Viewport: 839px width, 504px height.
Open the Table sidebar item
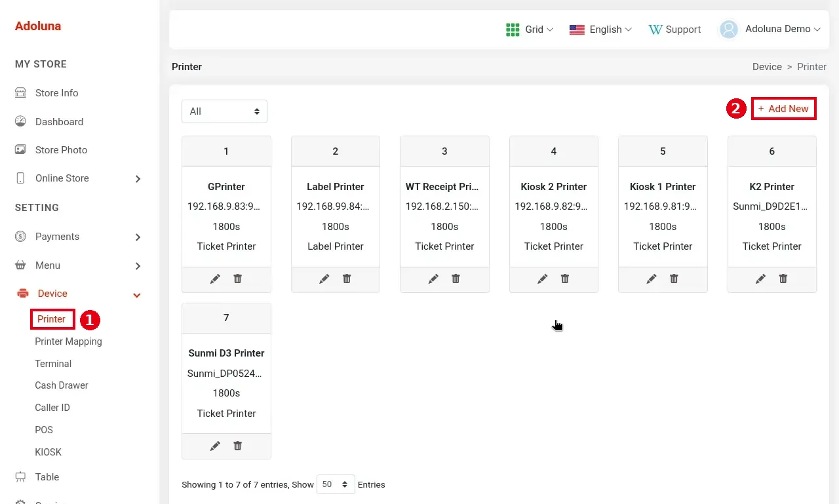pyautogui.click(x=47, y=477)
